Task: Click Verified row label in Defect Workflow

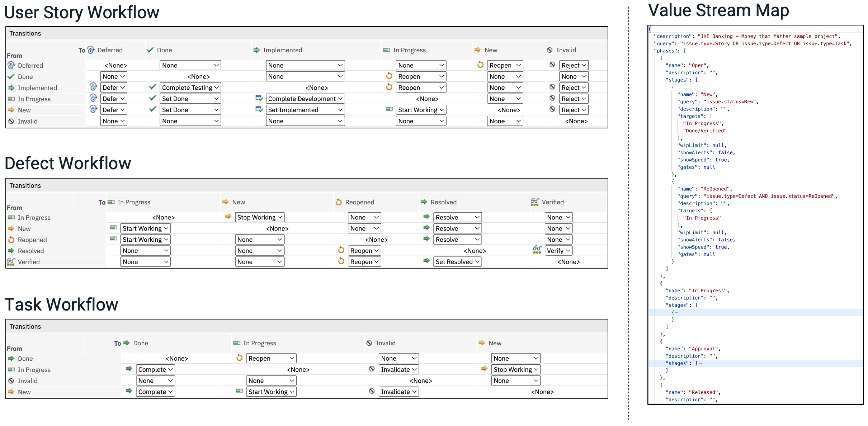Action: tap(29, 262)
